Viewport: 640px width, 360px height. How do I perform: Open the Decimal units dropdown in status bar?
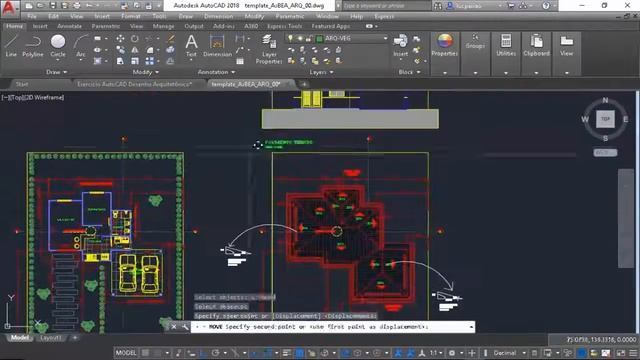coord(524,353)
